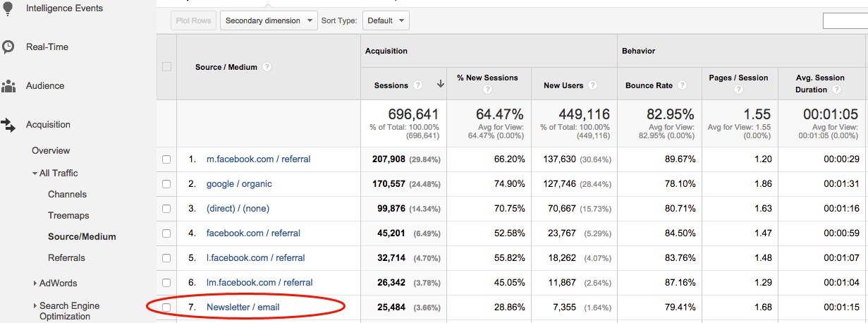The height and width of the screenshot is (323, 868).
Task: Check the box for m.facebook.com / referral row
Action: [x=166, y=159]
